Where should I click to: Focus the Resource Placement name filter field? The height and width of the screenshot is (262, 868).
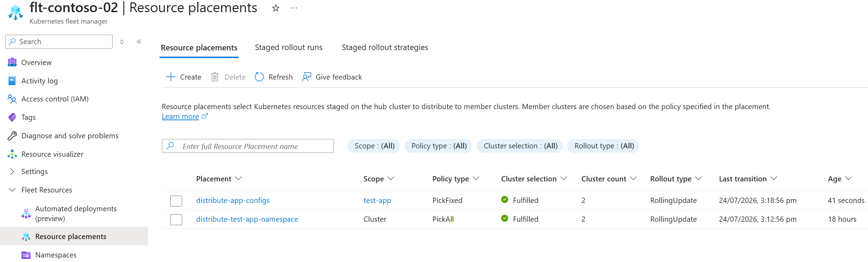[248, 146]
